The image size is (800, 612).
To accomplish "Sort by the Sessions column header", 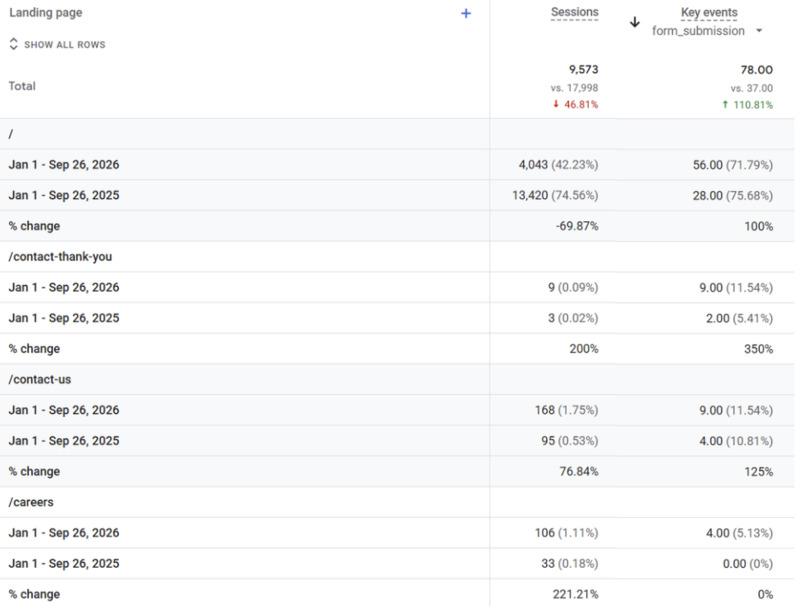I will (574, 12).
